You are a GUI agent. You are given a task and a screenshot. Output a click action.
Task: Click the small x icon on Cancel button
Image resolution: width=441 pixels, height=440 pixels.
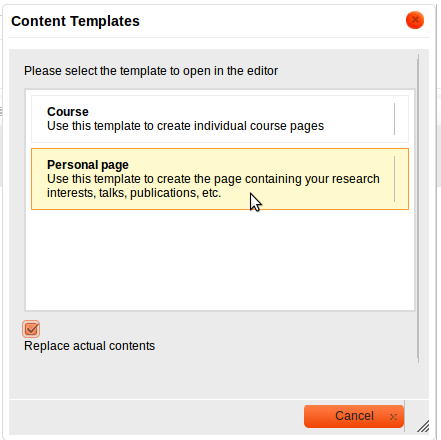(393, 417)
